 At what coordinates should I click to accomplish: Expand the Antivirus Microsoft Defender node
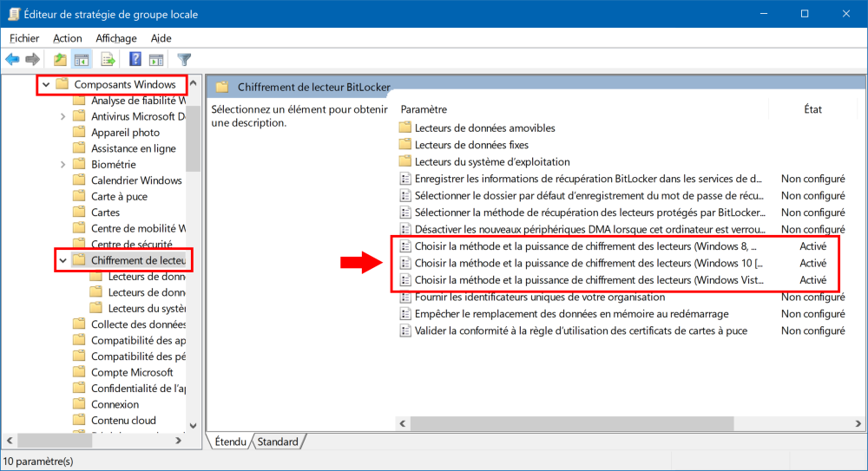(62, 117)
